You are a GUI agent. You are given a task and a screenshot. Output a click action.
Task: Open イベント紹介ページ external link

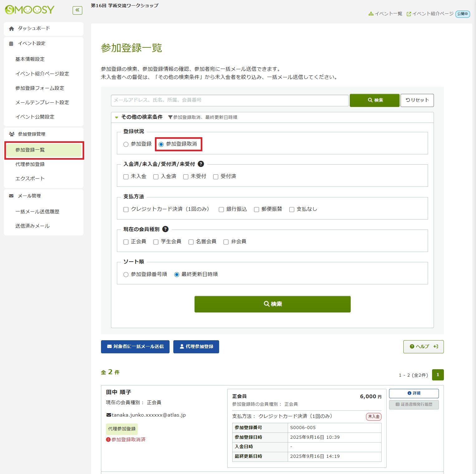(x=430, y=14)
